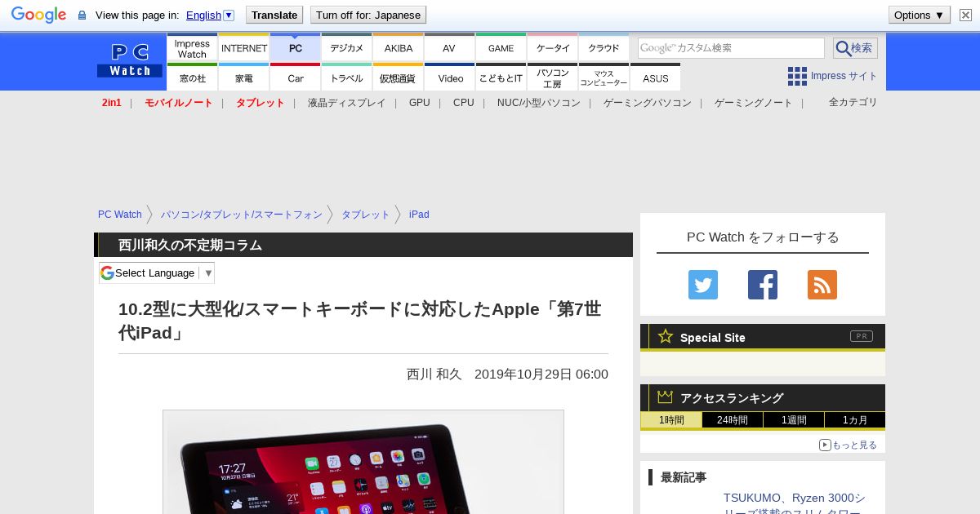Click the 西川和久の不定期コラム heading

(x=190, y=245)
